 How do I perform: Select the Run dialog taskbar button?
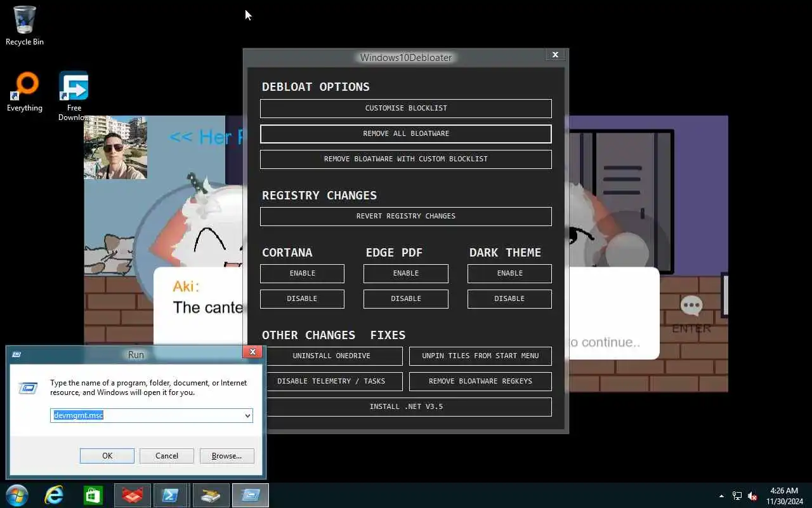[x=251, y=495]
